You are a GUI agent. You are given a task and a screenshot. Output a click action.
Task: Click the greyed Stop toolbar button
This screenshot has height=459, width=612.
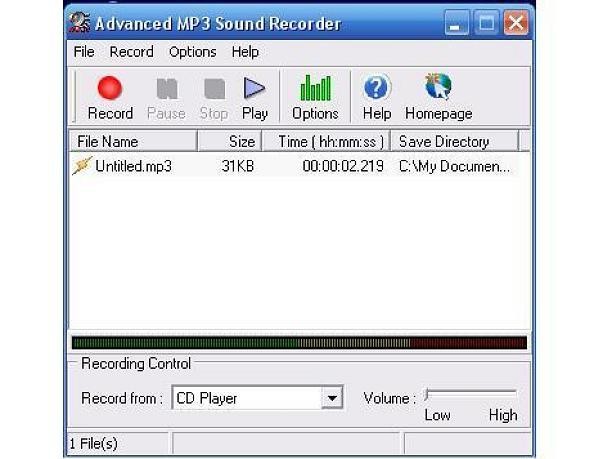214,98
